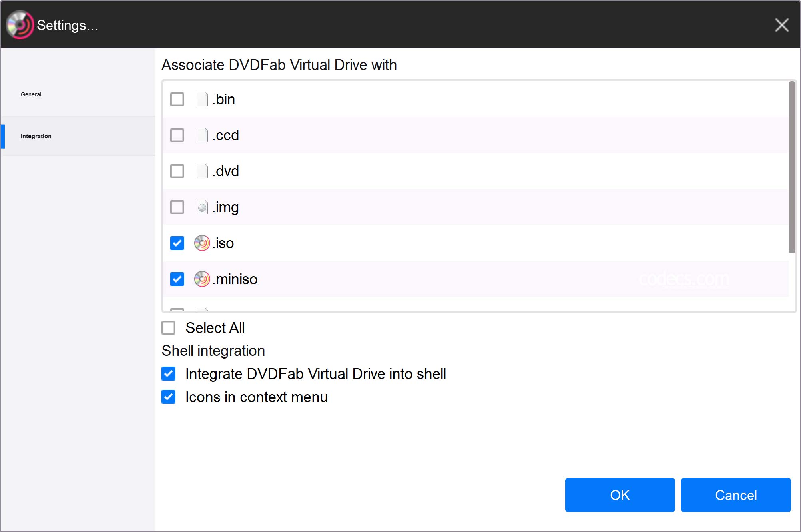Toggle the Select All checkbox
Screen dimensions: 801x532
click(x=168, y=328)
